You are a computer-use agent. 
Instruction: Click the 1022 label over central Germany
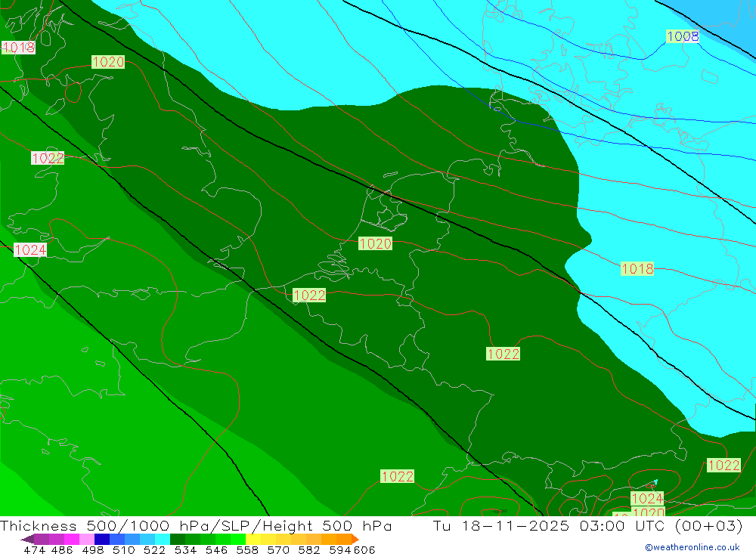click(503, 354)
